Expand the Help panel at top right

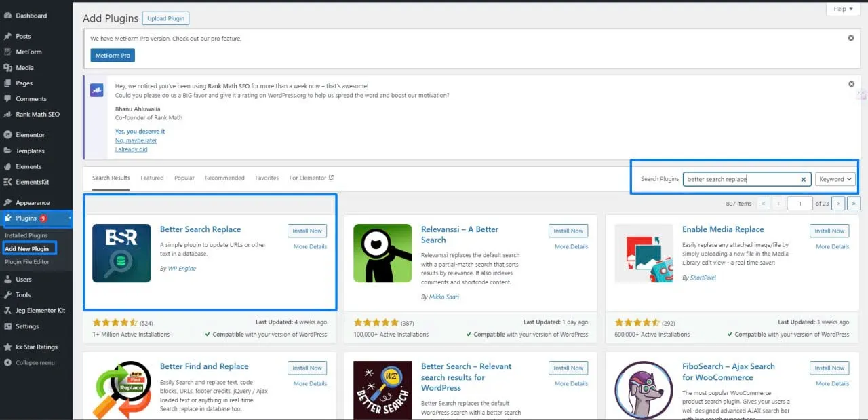click(x=842, y=8)
